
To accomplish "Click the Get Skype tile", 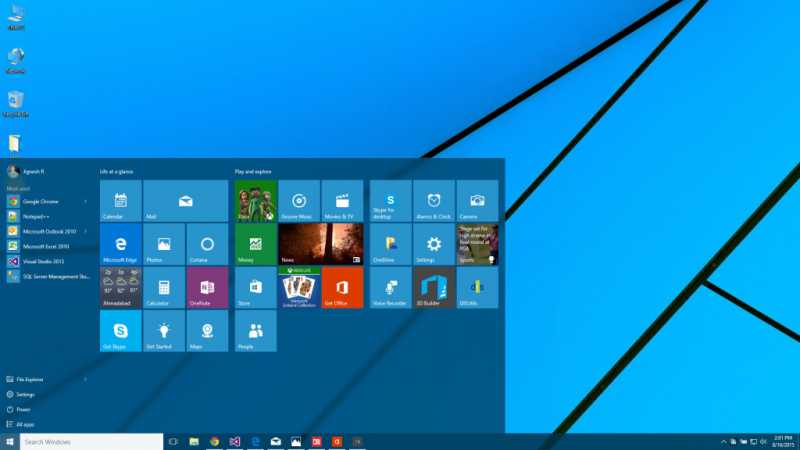I will point(120,331).
